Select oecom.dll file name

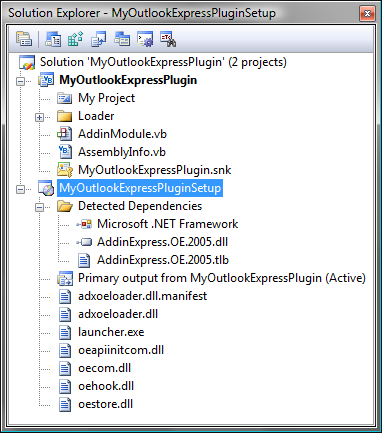(104, 368)
